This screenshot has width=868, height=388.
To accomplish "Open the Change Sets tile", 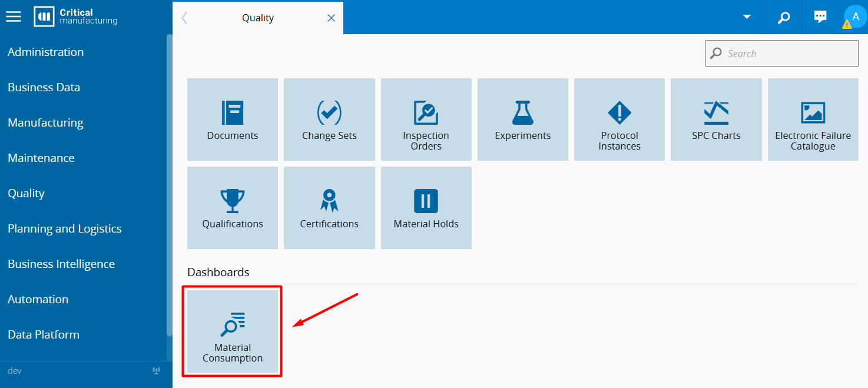I will pos(329,120).
